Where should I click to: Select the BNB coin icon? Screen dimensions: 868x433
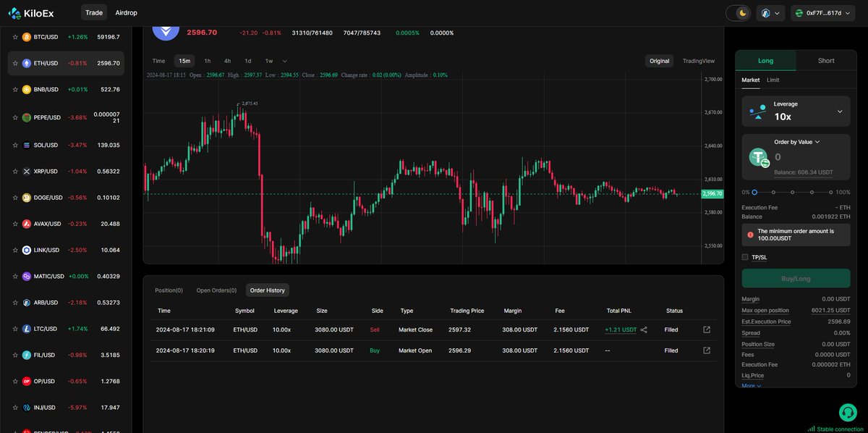(27, 90)
